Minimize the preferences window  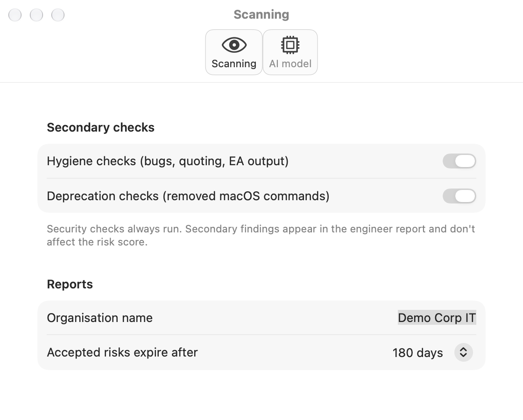(x=36, y=15)
